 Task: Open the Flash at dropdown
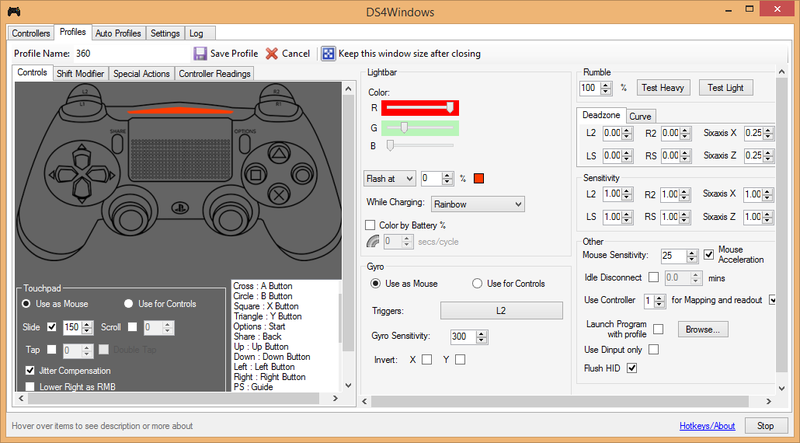[390, 179]
